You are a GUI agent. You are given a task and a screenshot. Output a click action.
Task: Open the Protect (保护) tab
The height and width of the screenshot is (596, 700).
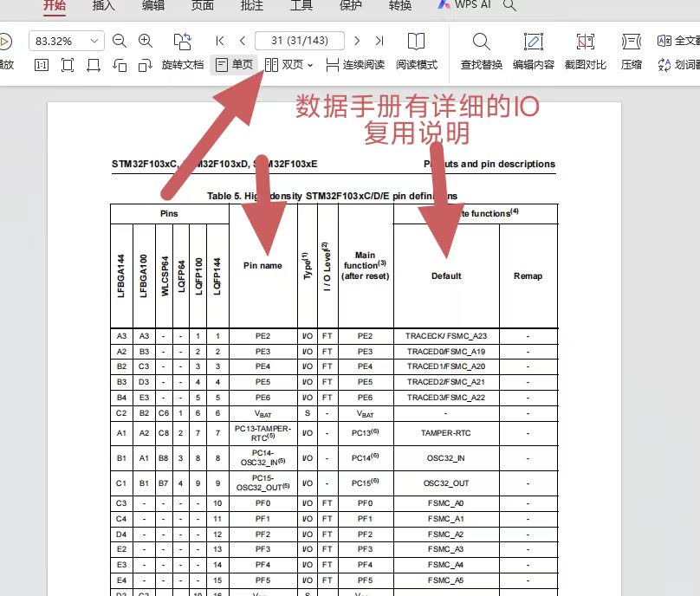pyautogui.click(x=351, y=5)
